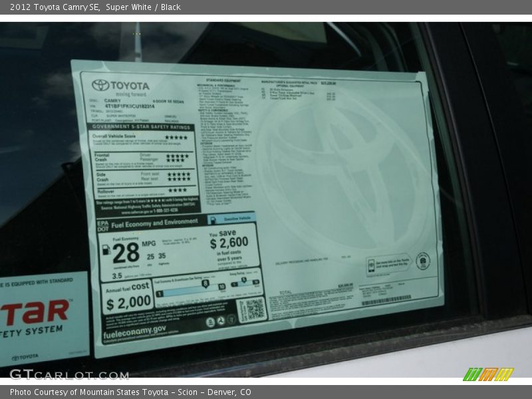
Task: Click the '2012 Toyota Camry SE' title caption
Action: coord(55,7)
